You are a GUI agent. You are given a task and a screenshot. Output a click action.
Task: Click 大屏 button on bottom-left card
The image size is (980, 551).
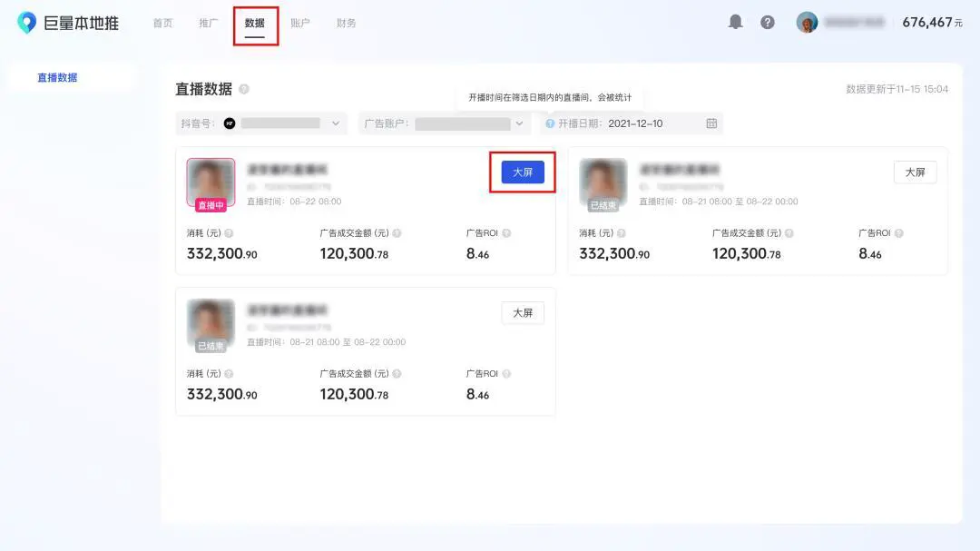523,312
